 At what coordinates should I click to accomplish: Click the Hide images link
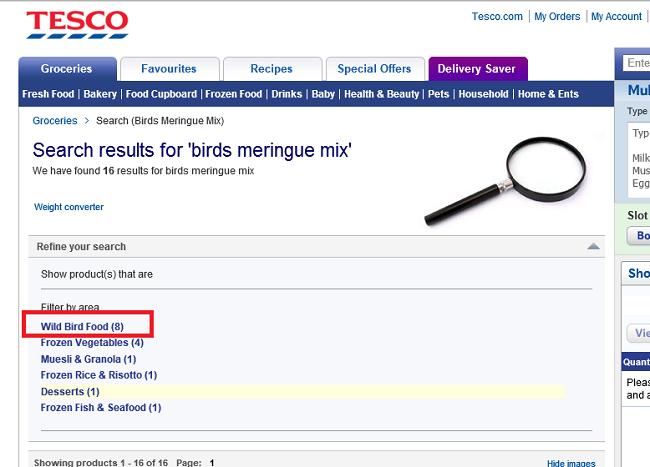coord(571,463)
